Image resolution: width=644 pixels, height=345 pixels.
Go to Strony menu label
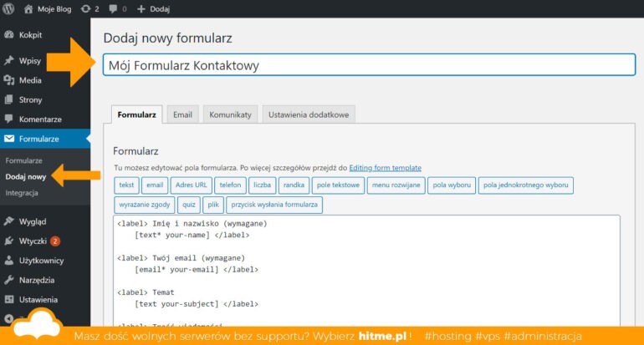click(x=30, y=99)
